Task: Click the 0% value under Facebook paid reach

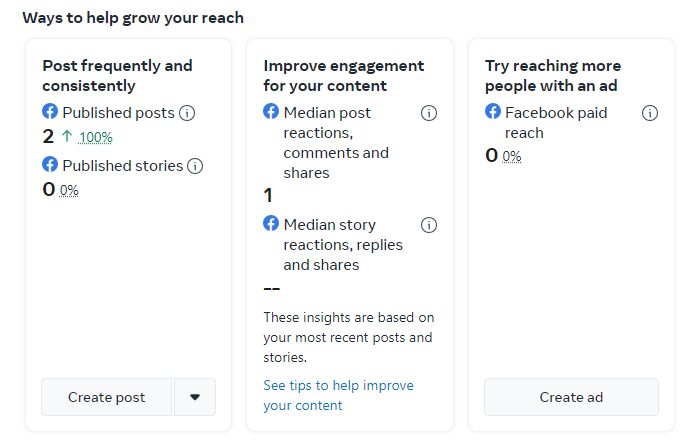Action: 511,156
